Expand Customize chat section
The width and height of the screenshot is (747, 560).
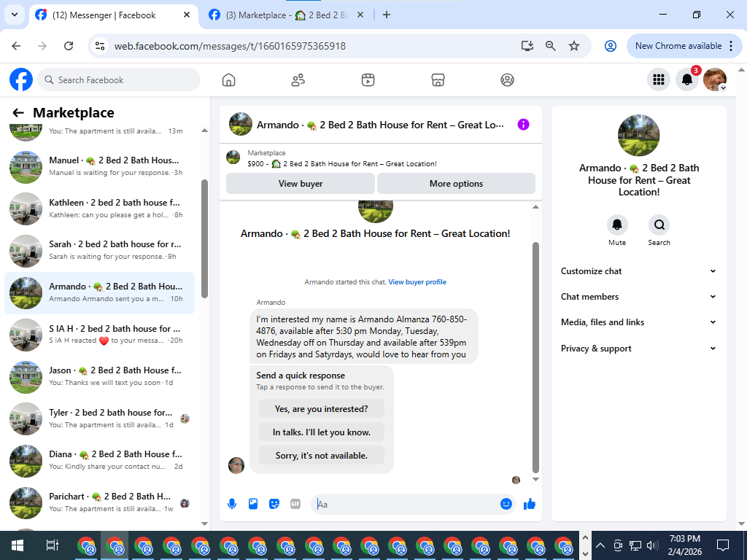(x=638, y=271)
